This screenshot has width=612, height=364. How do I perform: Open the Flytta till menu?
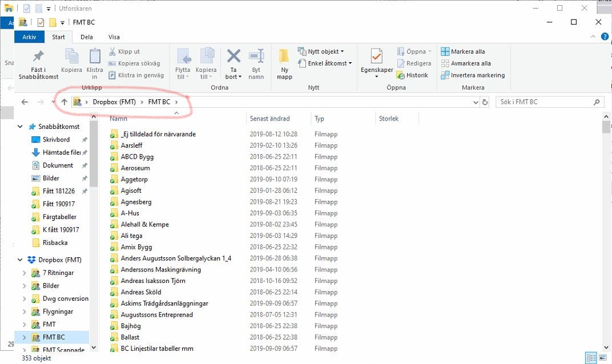[183, 64]
